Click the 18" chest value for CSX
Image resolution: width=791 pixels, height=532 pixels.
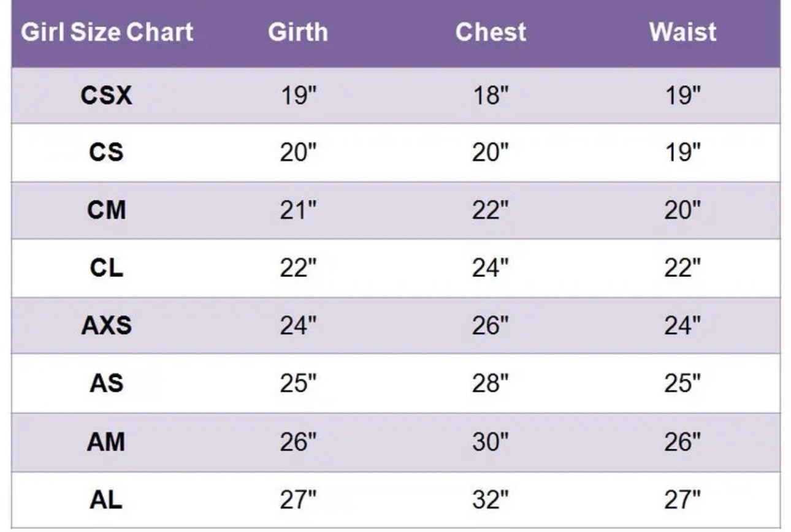point(491,96)
